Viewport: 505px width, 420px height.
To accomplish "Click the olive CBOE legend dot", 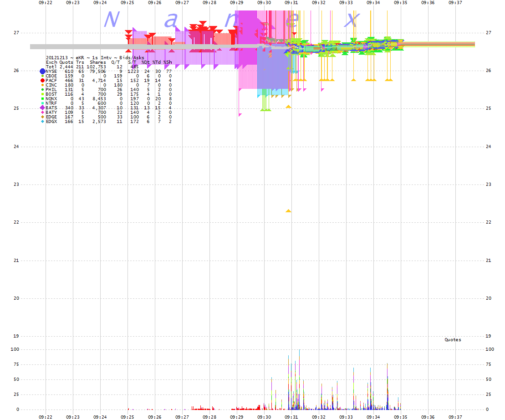I will point(42,76).
